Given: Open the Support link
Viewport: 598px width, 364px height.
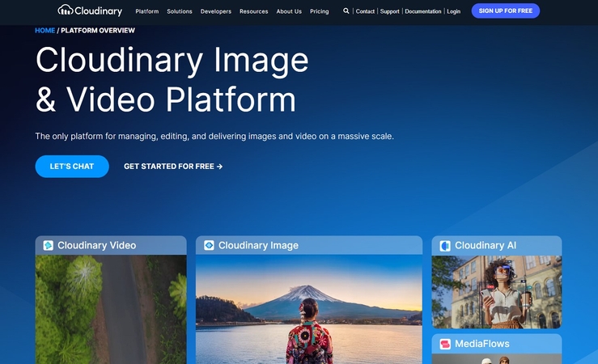Looking at the screenshot, I should (389, 11).
